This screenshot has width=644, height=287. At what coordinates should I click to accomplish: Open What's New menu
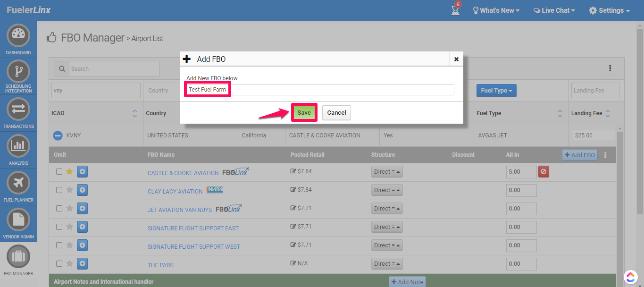click(496, 10)
